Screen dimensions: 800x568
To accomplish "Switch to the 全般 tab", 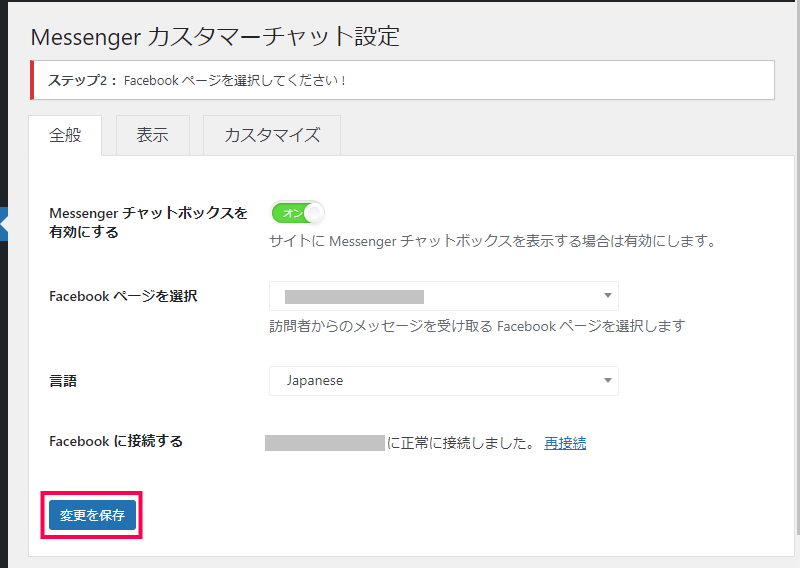I will coord(65,135).
